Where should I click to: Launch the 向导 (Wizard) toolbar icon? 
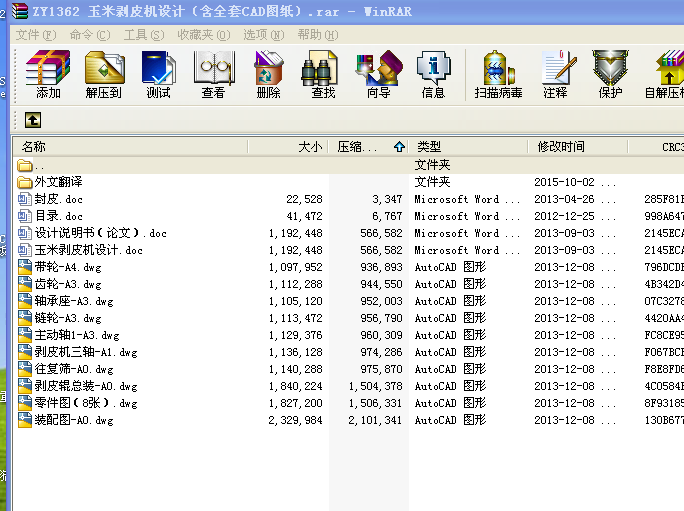point(378,74)
